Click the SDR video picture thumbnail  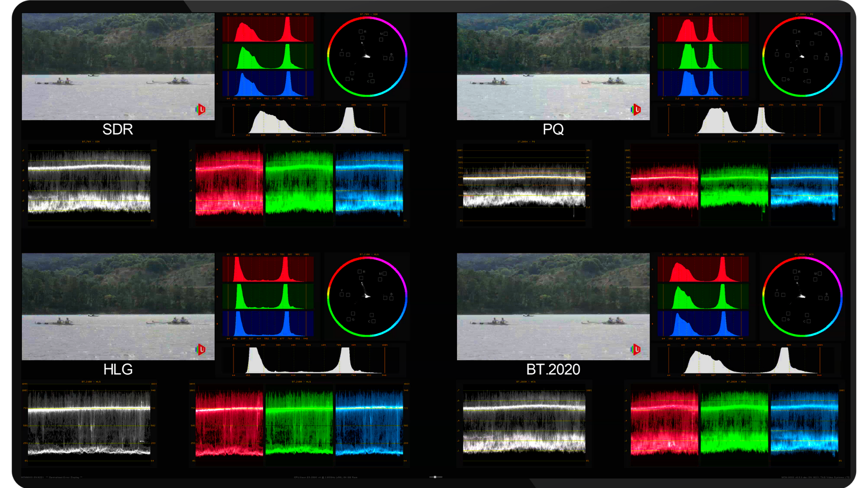pos(118,66)
